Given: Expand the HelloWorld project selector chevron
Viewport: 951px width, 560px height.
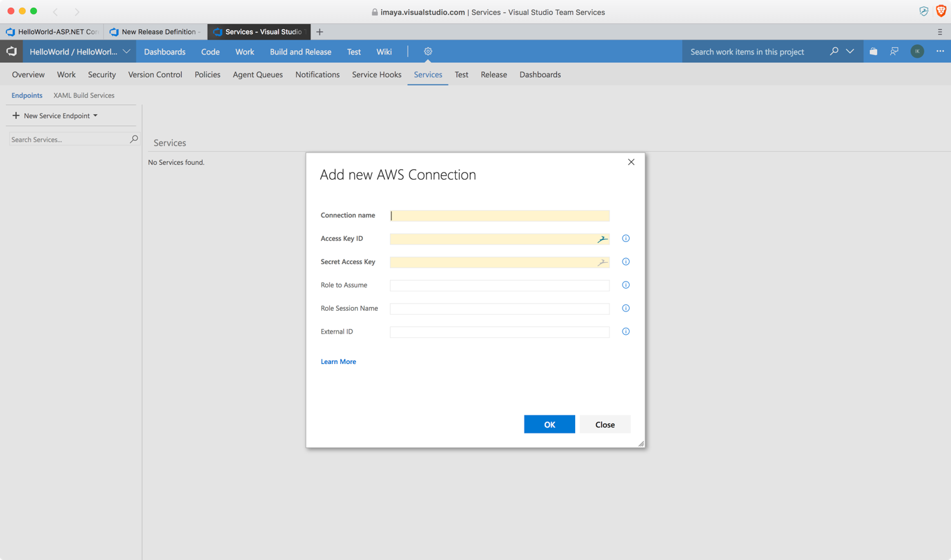Looking at the screenshot, I should (127, 51).
